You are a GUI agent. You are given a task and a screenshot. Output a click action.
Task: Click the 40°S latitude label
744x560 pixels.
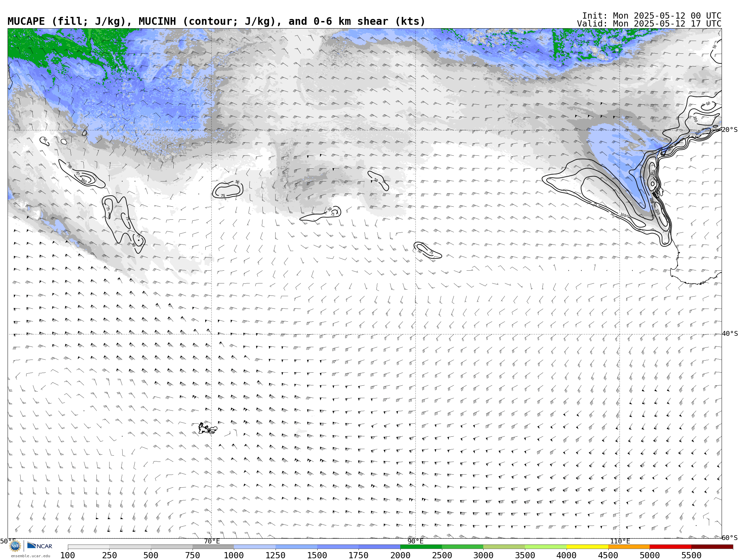pyautogui.click(x=730, y=334)
